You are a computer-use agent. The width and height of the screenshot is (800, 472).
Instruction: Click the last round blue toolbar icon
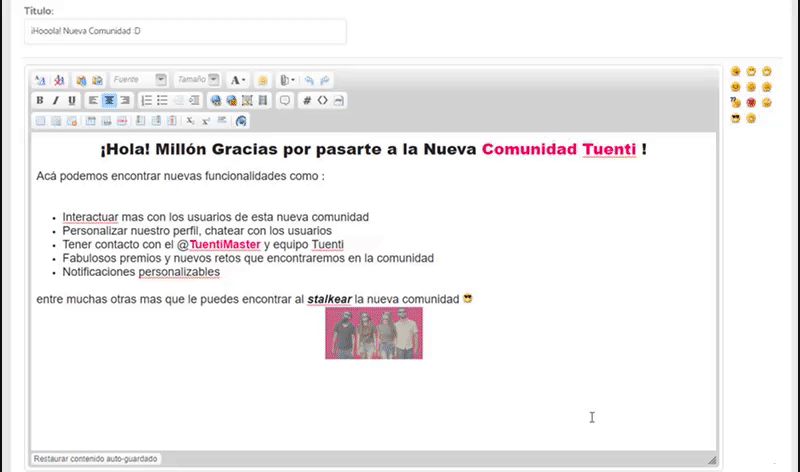[241, 121]
